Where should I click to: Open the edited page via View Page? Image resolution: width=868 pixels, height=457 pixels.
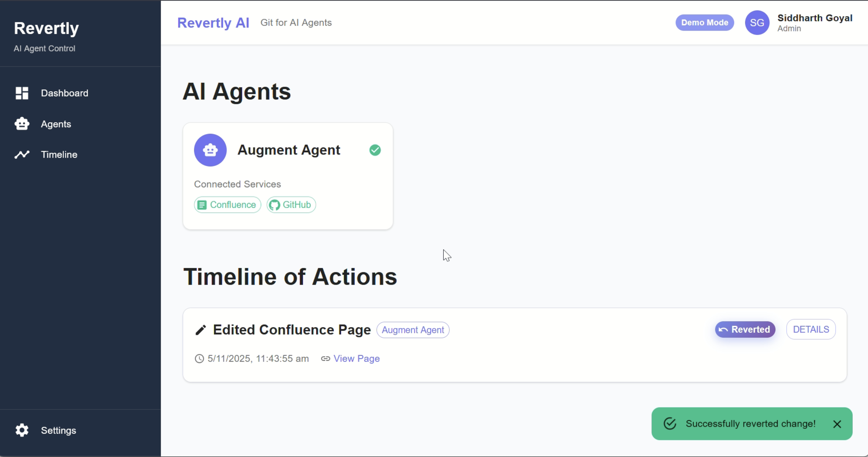[357, 359]
